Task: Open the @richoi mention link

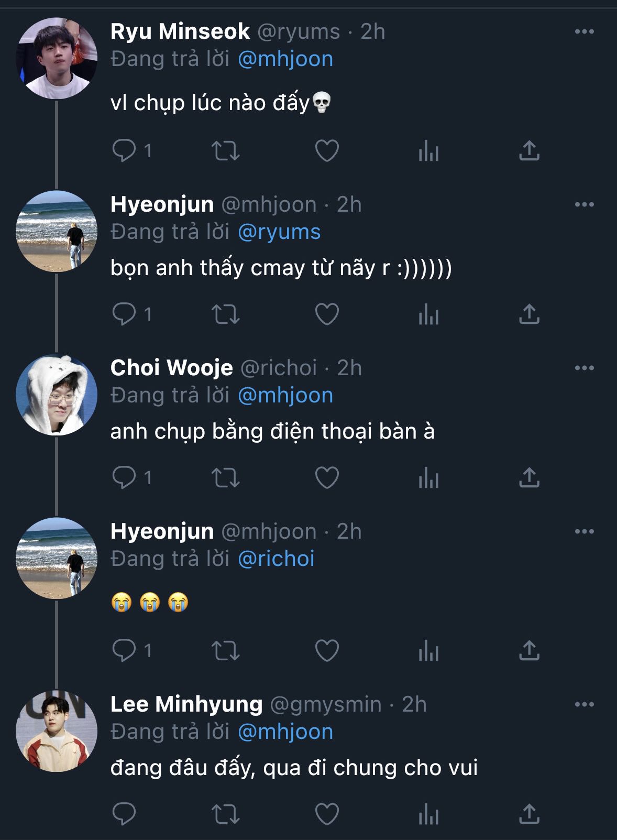Action: click(x=276, y=559)
